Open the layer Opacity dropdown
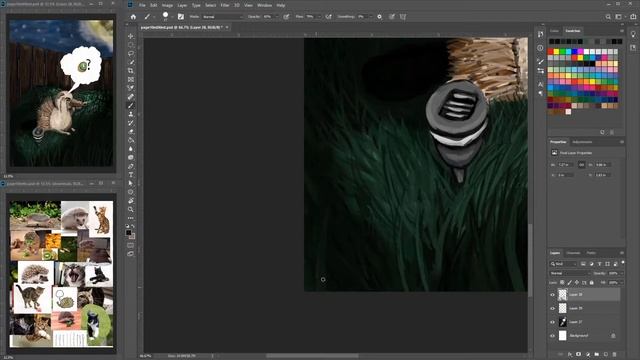The width and height of the screenshot is (640, 360). [622, 273]
